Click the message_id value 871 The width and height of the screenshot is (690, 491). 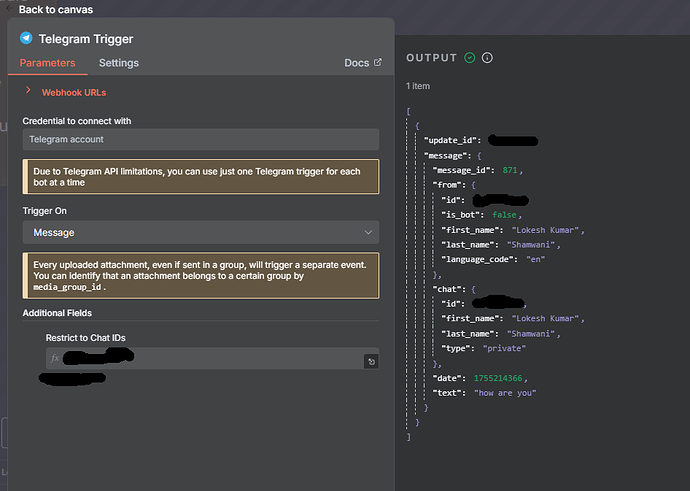coord(510,170)
